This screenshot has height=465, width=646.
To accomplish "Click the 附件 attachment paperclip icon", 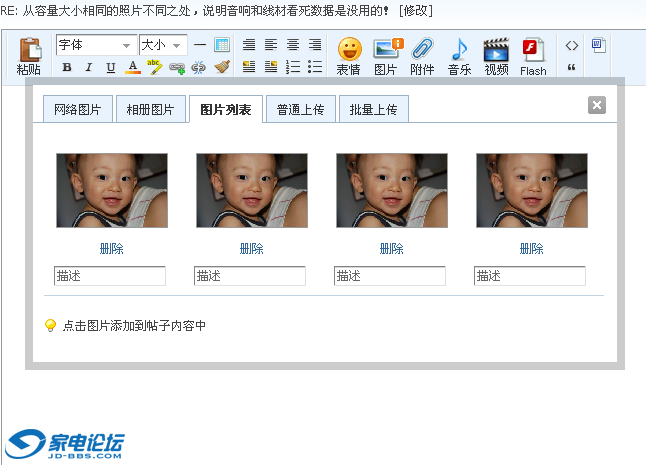I will (x=422, y=56).
